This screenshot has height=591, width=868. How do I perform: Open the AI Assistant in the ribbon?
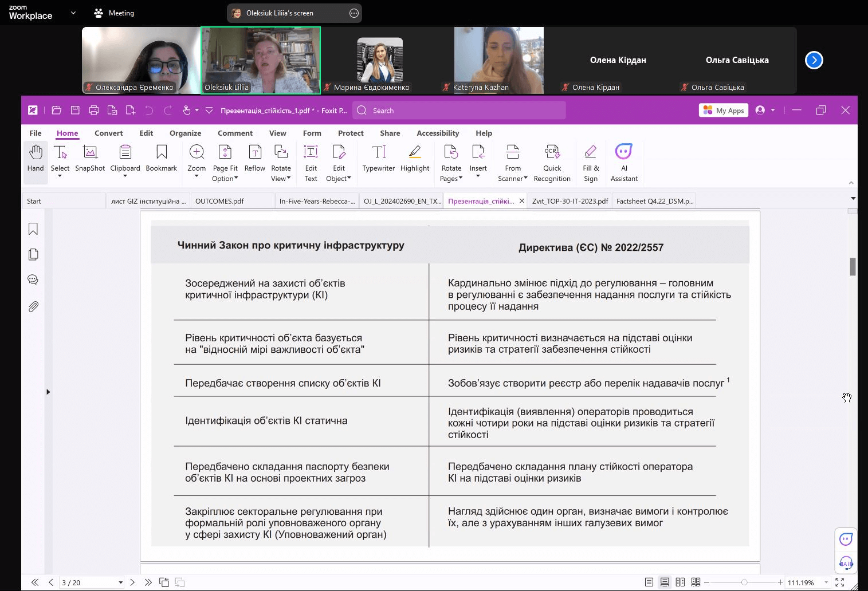point(623,163)
